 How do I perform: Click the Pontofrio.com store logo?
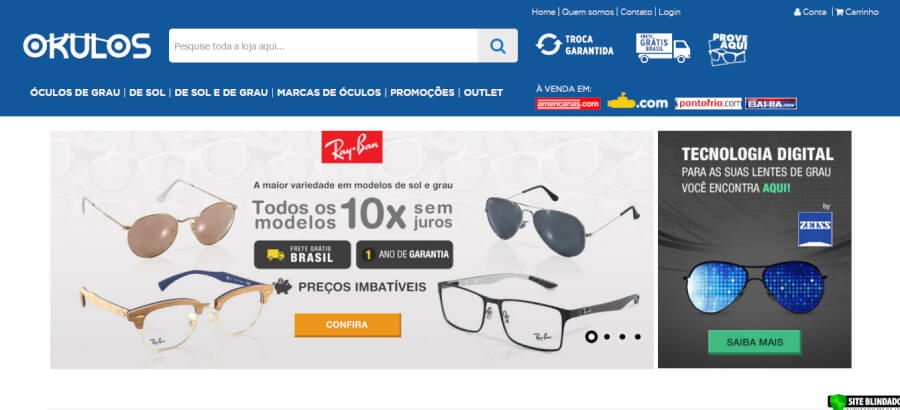pos(708,103)
